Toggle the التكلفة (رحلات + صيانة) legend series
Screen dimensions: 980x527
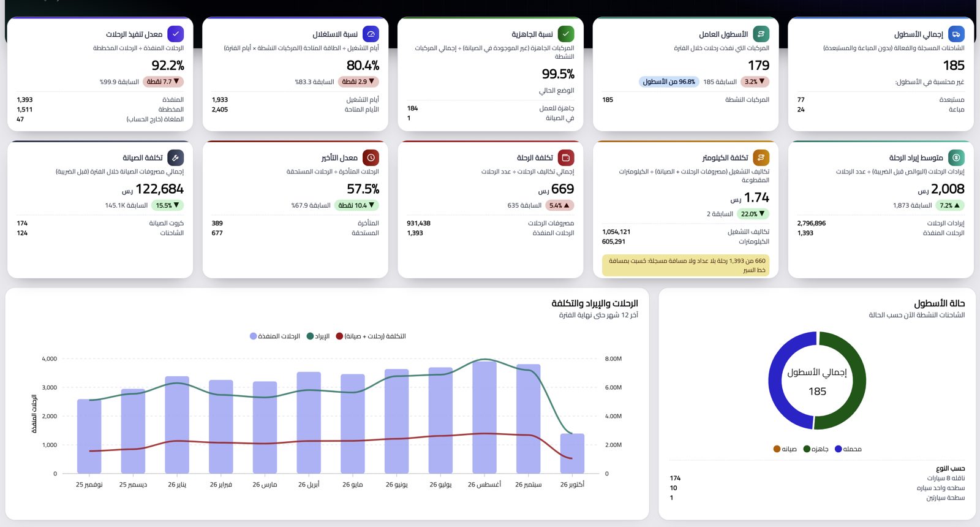click(x=371, y=336)
